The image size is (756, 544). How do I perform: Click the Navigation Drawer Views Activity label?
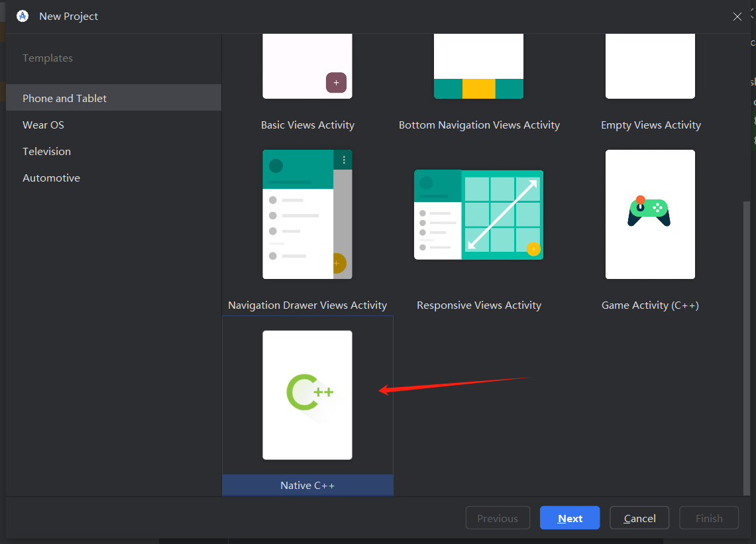307,305
